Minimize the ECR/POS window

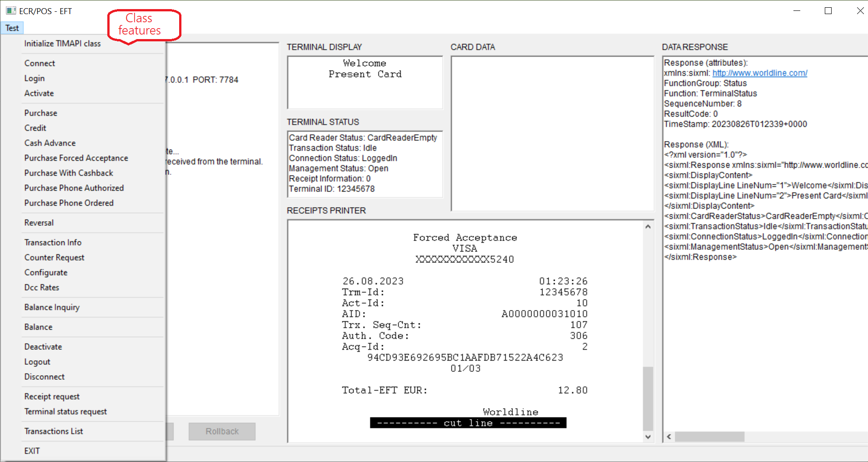tap(797, 11)
